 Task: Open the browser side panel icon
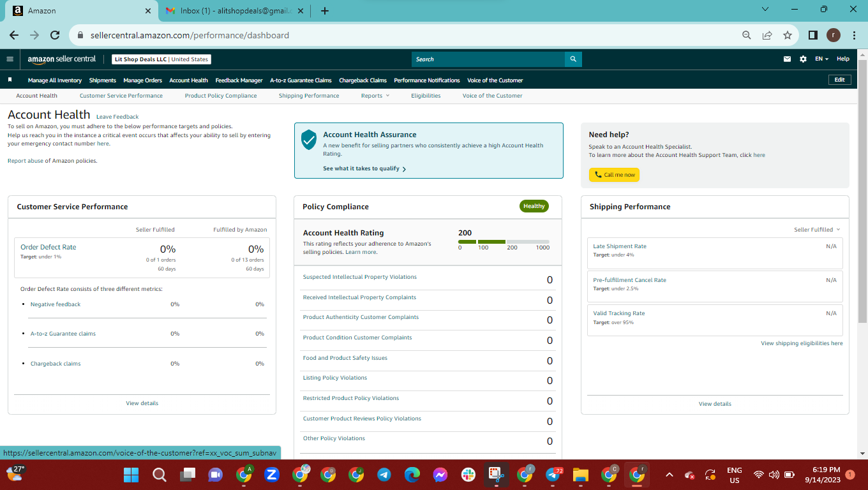(813, 35)
